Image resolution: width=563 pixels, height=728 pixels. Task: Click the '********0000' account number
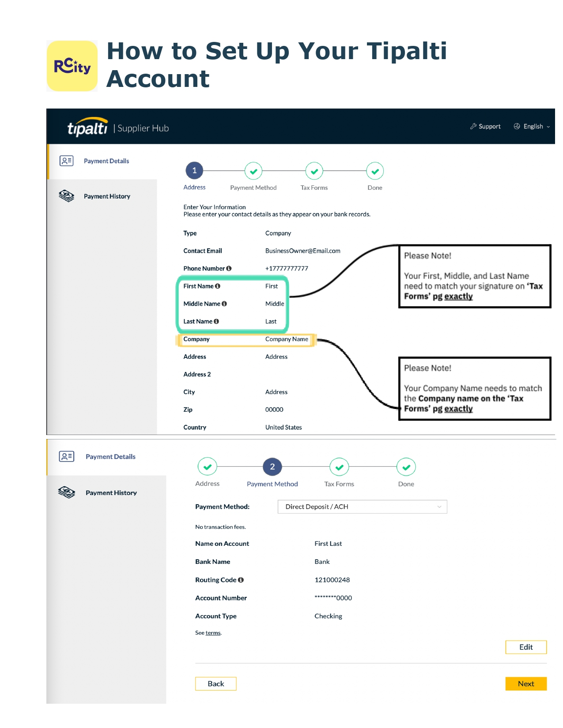(333, 598)
